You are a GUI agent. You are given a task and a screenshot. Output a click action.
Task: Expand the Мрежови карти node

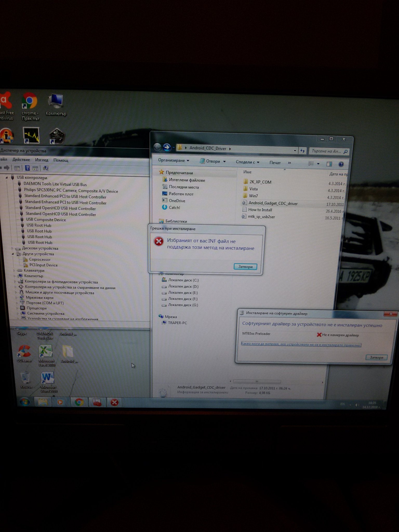click(x=17, y=298)
